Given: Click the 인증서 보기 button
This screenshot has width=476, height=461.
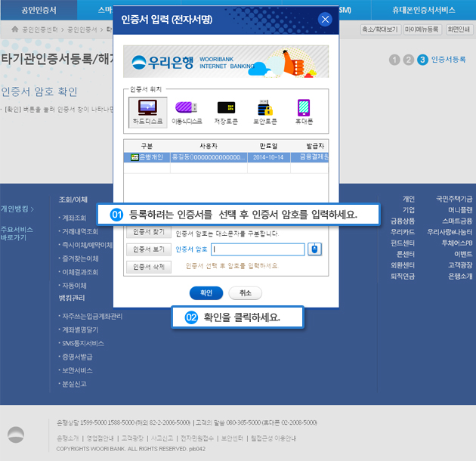Looking at the screenshot, I should [x=149, y=249].
